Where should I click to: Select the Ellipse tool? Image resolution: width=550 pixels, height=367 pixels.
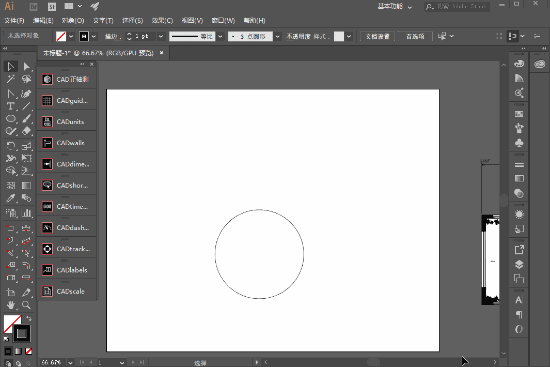11,119
